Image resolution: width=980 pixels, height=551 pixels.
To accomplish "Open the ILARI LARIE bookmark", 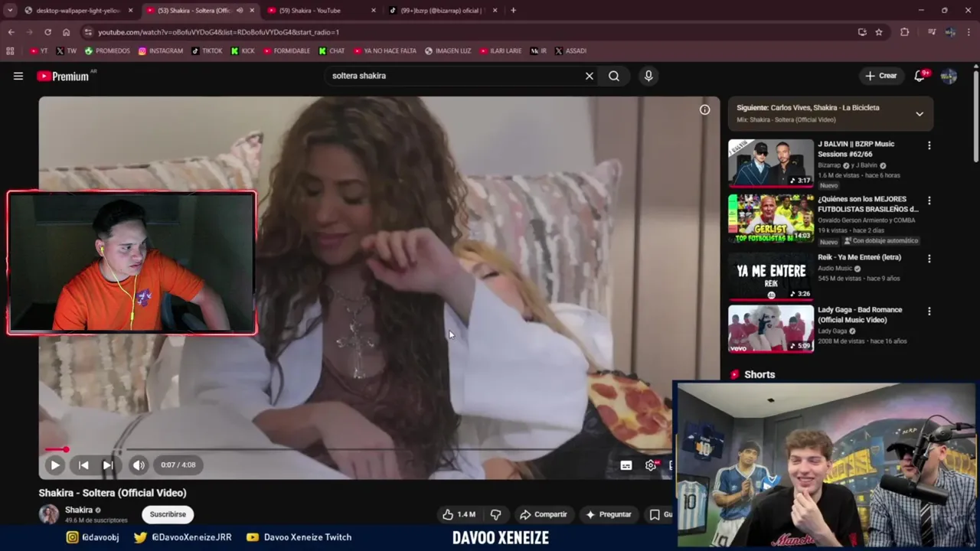I will 501,51.
